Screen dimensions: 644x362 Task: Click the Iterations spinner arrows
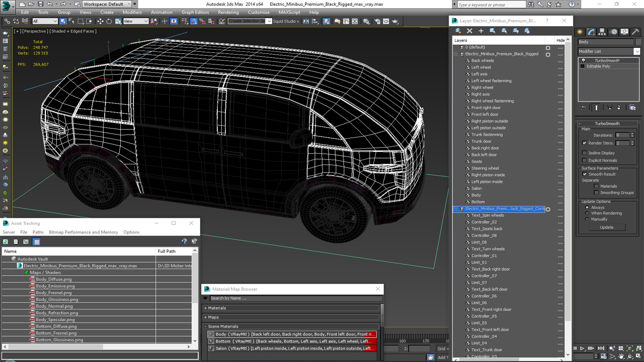tap(632, 135)
